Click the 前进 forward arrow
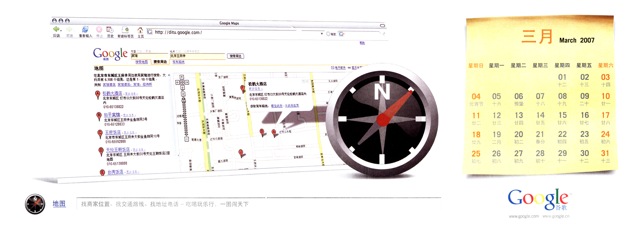This screenshot has height=233, width=644. click(69, 29)
